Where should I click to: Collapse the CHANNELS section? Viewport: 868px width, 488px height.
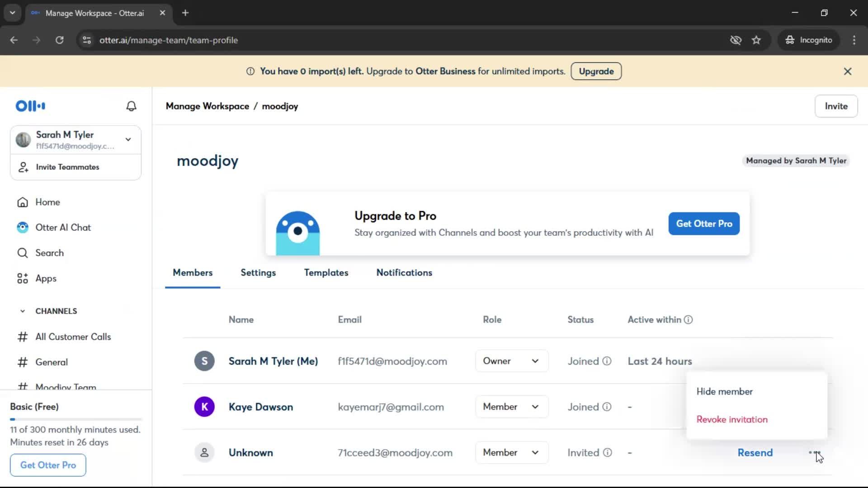coord(23,311)
